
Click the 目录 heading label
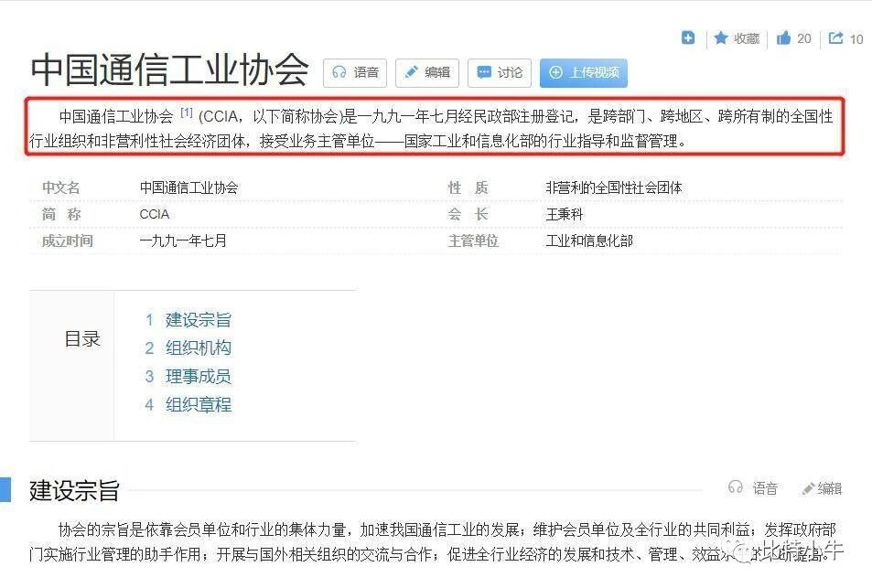click(83, 337)
